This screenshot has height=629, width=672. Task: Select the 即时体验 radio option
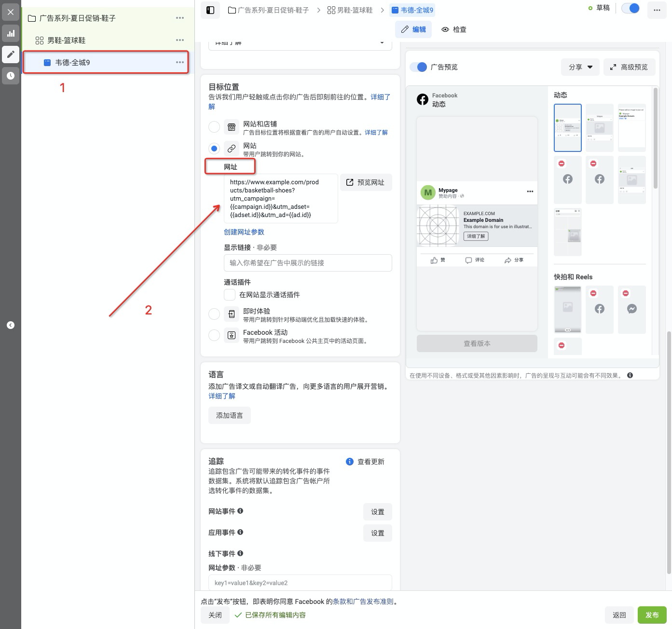click(214, 314)
